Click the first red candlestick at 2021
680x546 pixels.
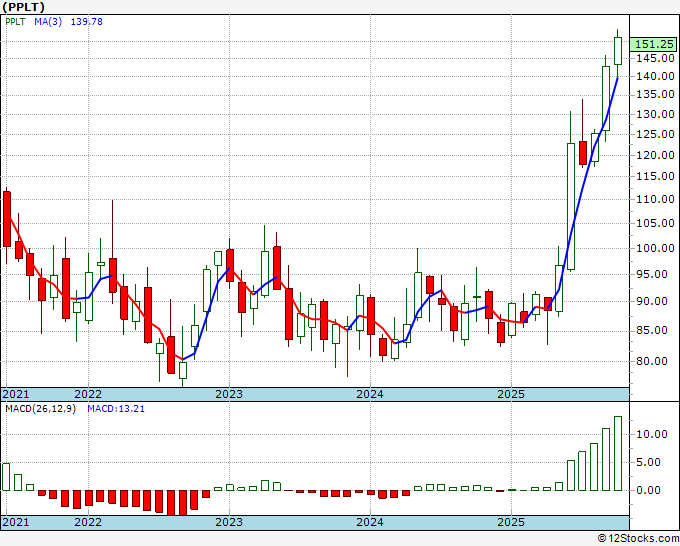7,219
